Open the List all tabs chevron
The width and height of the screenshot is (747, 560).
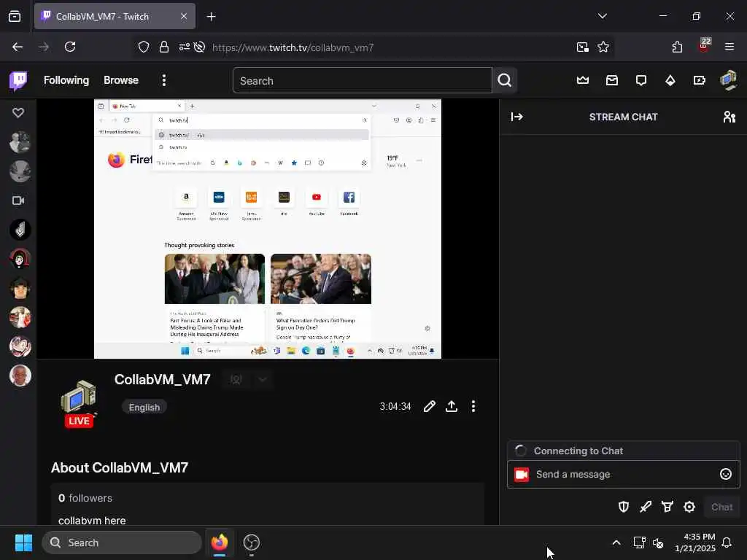(x=602, y=16)
